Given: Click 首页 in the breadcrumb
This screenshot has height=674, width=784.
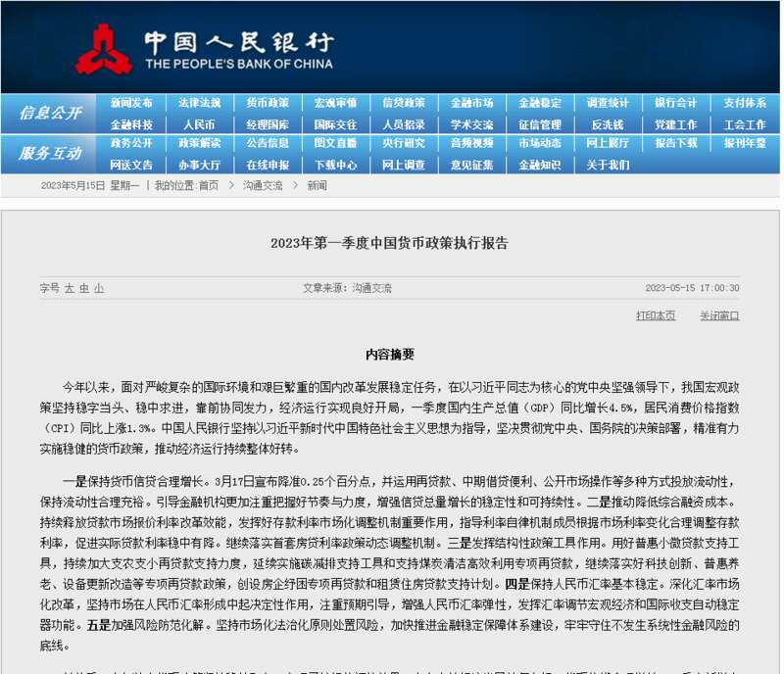Looking at the screenshot, I should tap(209, 185).
